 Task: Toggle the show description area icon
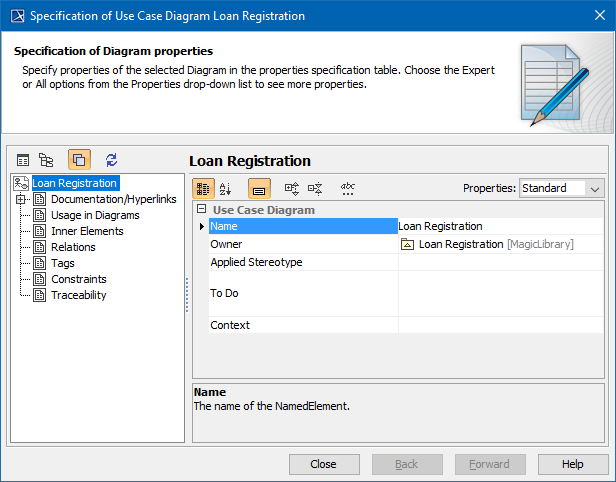coord(259,189)
